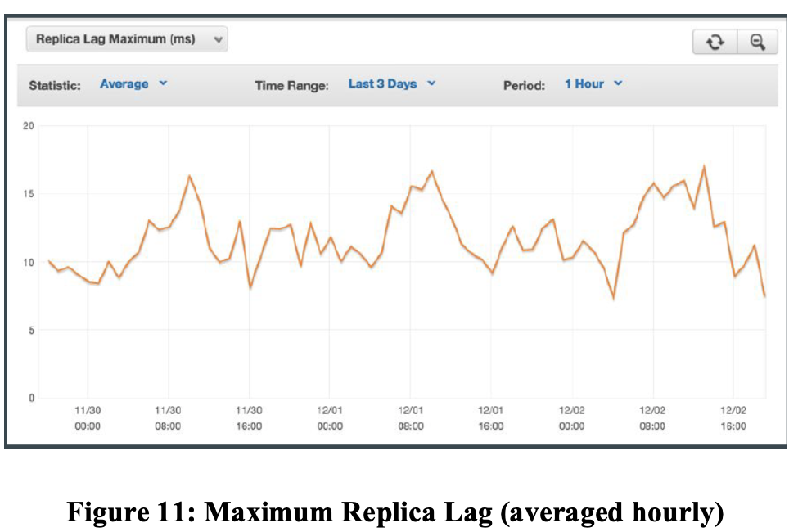Open the 1 Hour period dropdown
Viewport: 807px width, 532px height.
pyautogui.click(x=594, y=83)
